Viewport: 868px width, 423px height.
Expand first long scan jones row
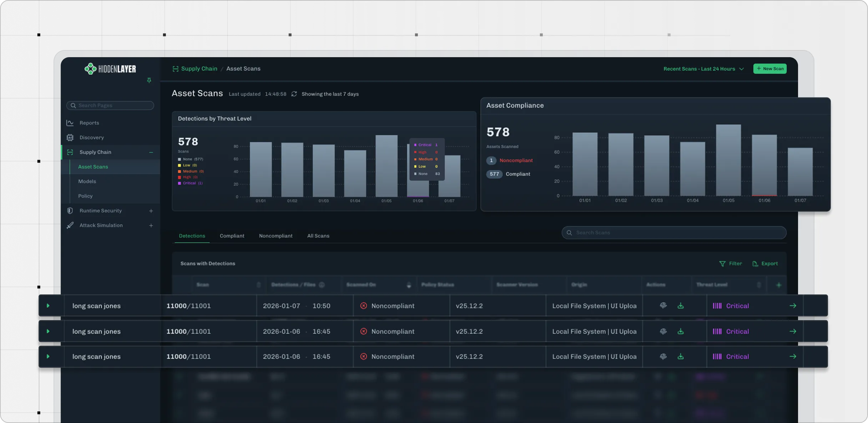48,306
